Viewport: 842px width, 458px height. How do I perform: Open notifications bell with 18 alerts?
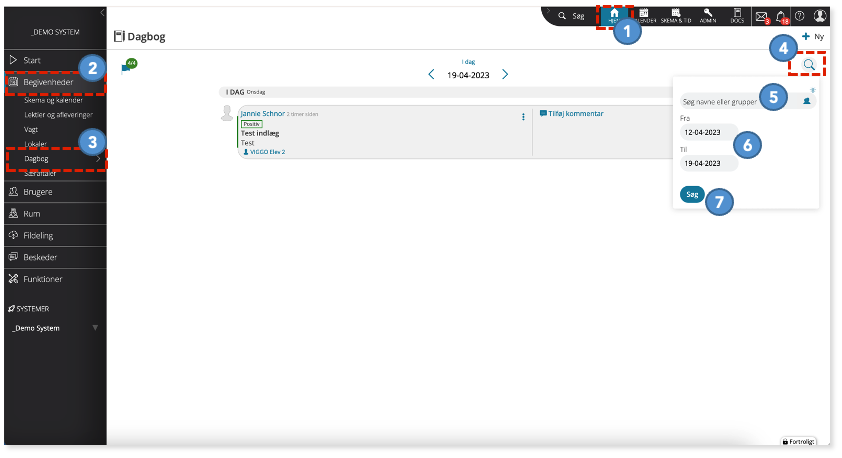tap(782, 17)
